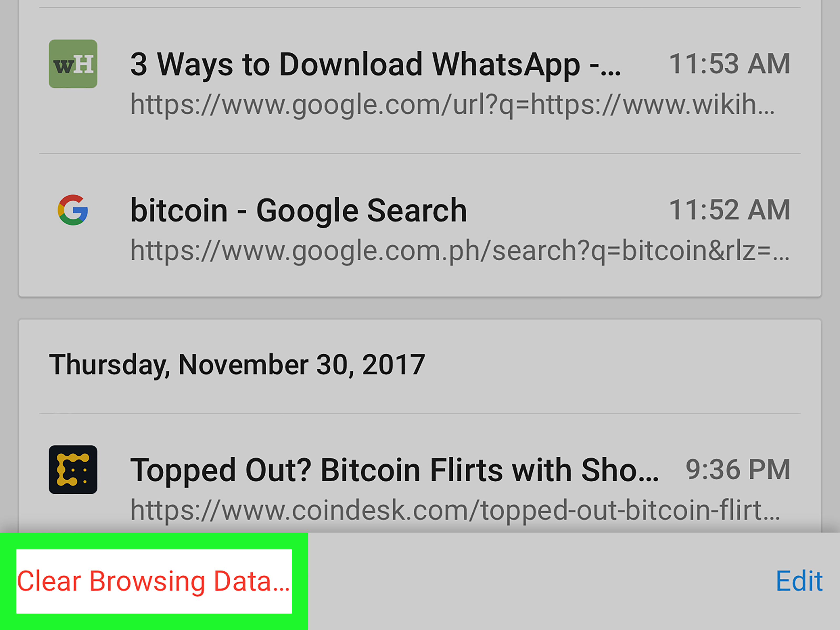840x630 pixels.
Task: Click the 9:36 PM timestamp
Action: [738, 470]
